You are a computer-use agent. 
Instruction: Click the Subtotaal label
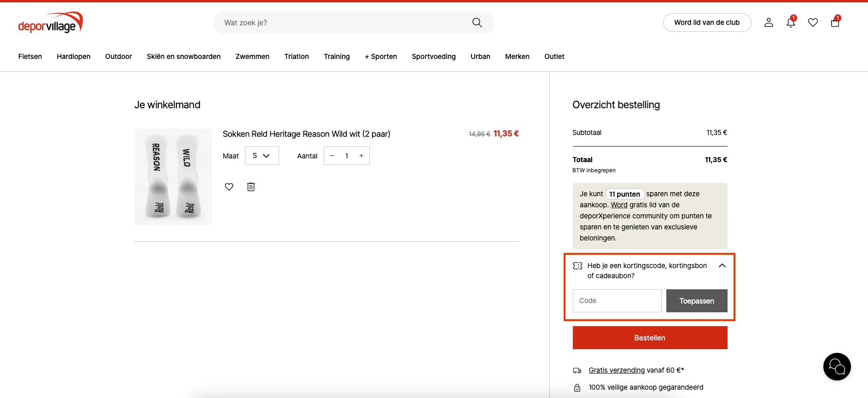[587, 133]
